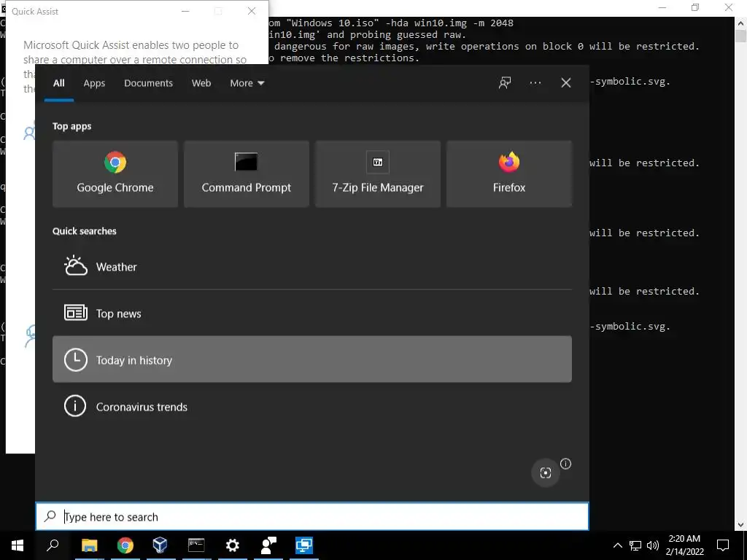The image size is (747, 560).
Task: Open the volume tray icon
Action: click(653, 545)
